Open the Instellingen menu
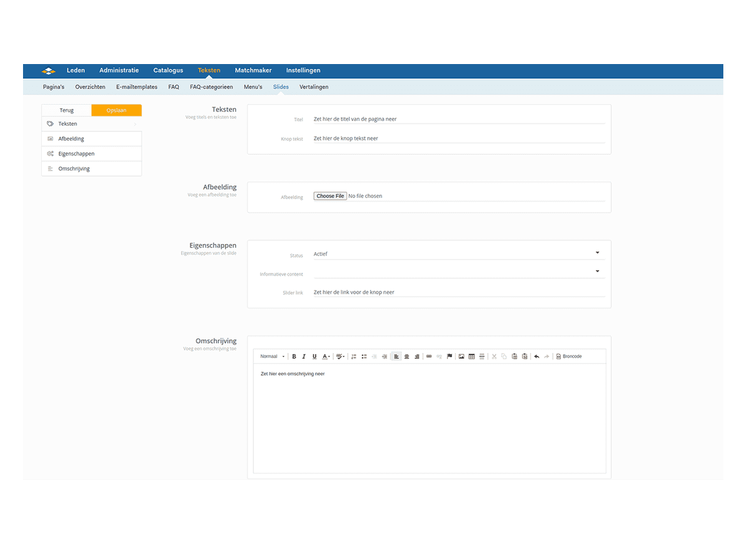The image size is (747, 560). click(x=303, y=70)
